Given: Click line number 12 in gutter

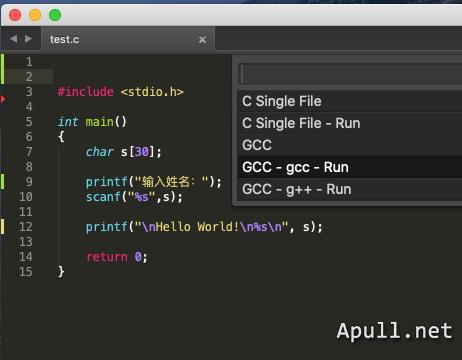Looking at the screenshot, I should (x=26, y=227).
